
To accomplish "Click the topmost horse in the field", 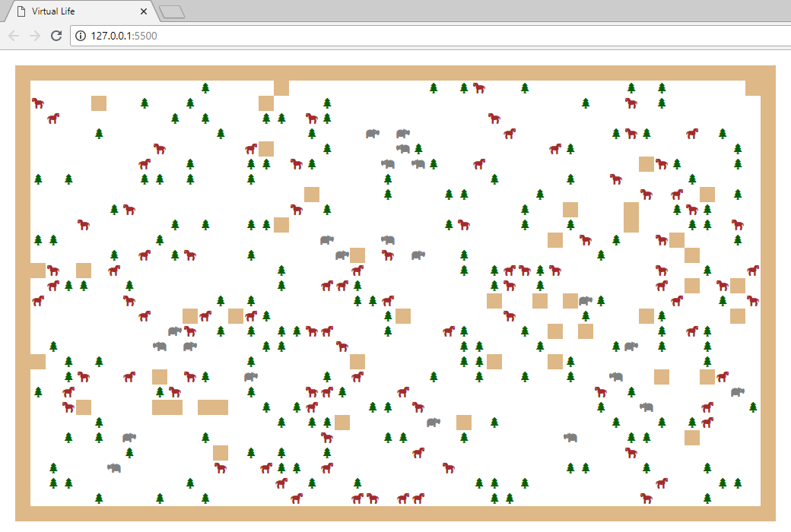I will tap(479, 88).
